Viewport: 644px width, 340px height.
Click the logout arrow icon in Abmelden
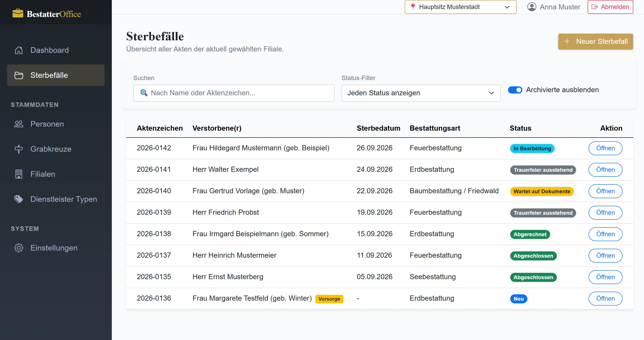[595, 7]
